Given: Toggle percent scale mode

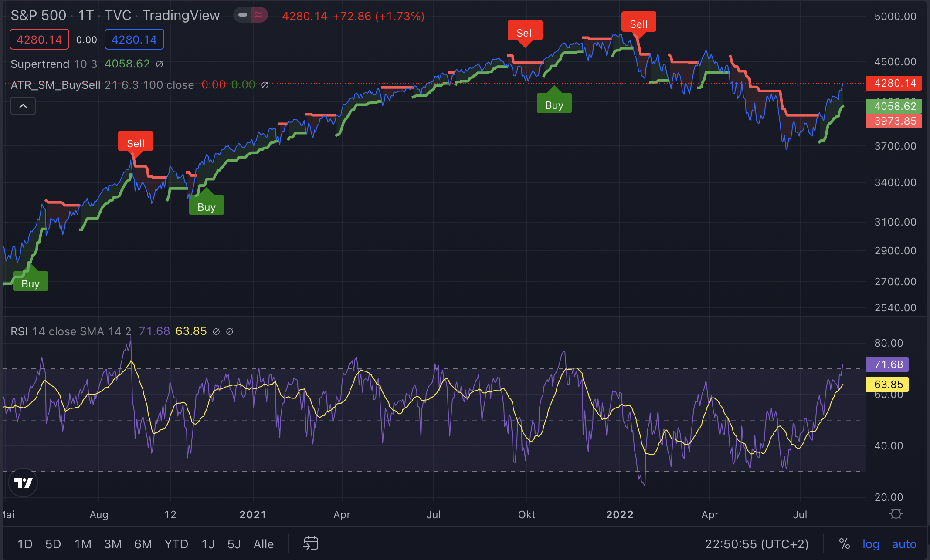Looking at the screenshot, I should 844,544.
